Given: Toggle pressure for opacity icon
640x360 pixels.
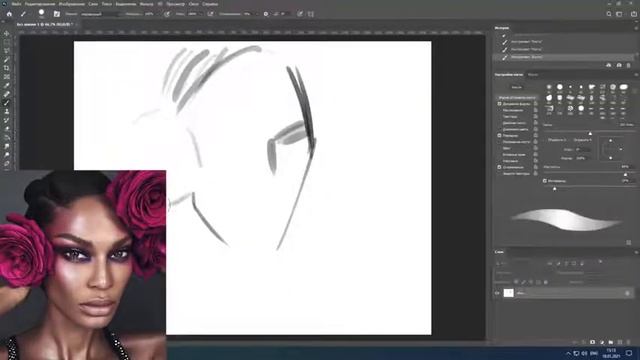Looking at the screenshot, I should [167, 14].
